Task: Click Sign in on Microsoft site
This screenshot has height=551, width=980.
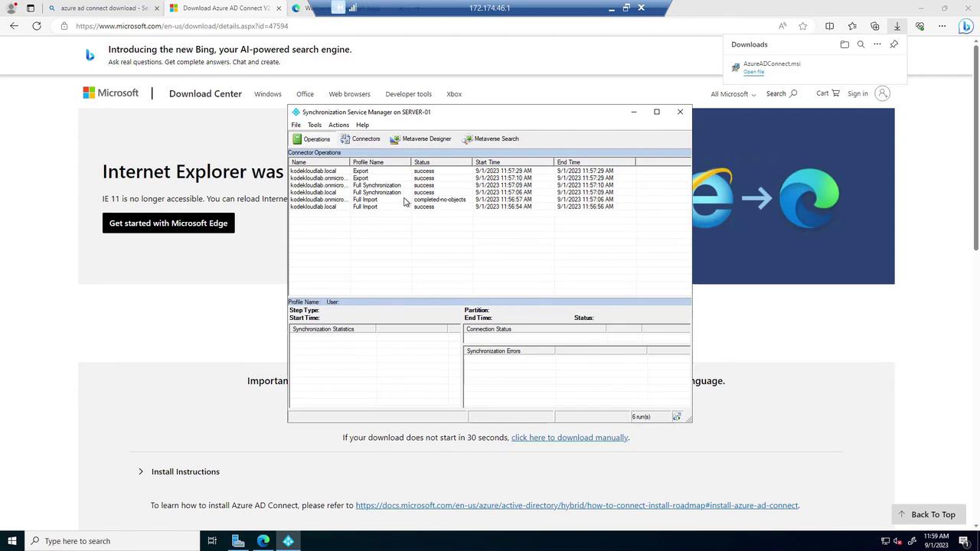Action: [868, 93]
